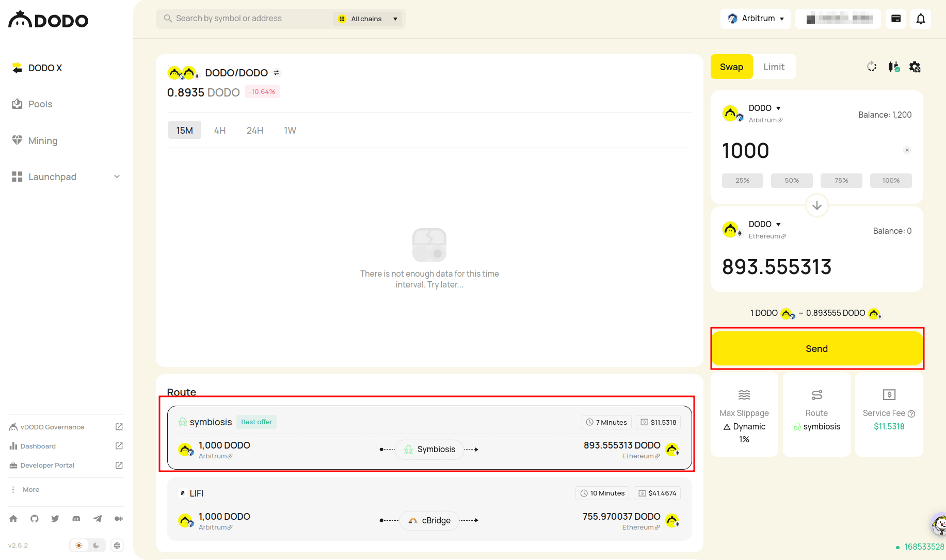Viewport: 946px width, 560px height.
Task: Swap the DODO/DODO pair direction icon
Action: tap(277, 73)
